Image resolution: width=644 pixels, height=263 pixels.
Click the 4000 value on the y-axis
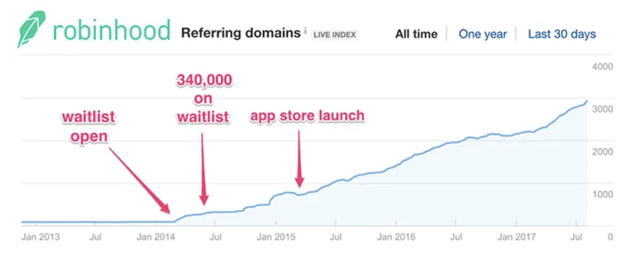pos(603,67)
